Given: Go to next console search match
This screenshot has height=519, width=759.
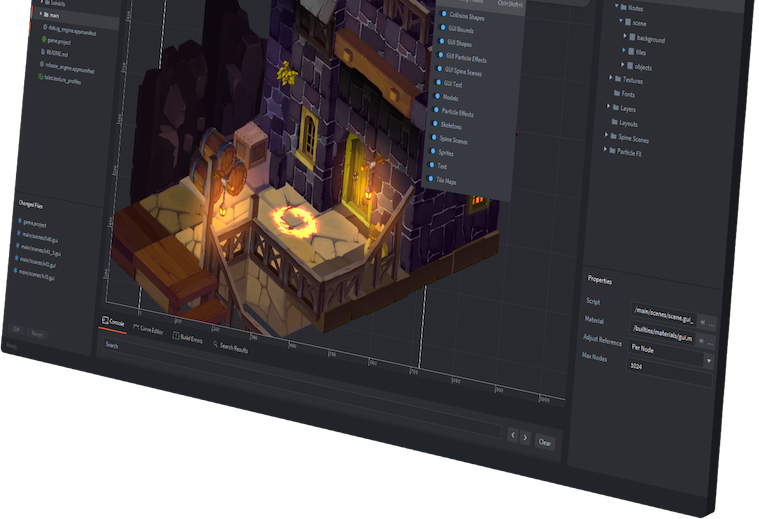Looking at the screenshot, I should [525, 438].
